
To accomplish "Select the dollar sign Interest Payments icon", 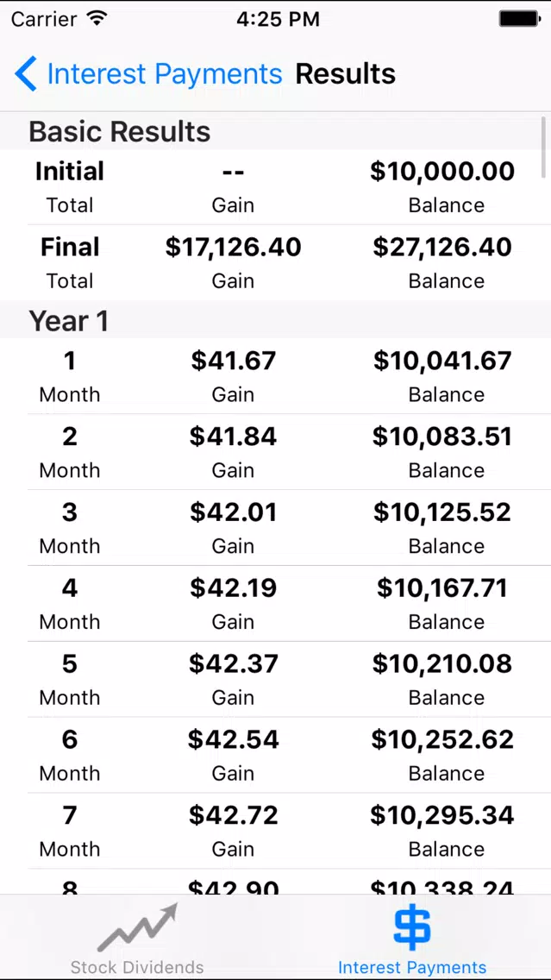I will coord(411,928).
